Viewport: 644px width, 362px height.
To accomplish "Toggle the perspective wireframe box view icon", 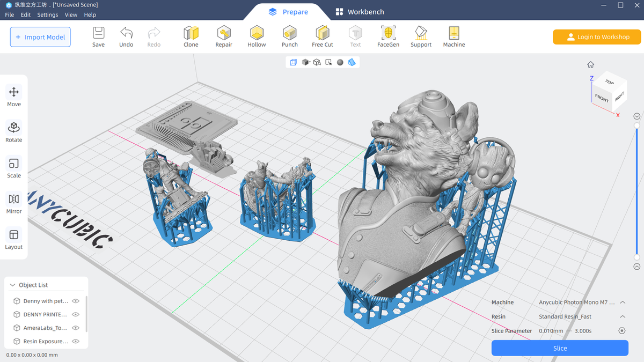I will (x=294, y=62).
